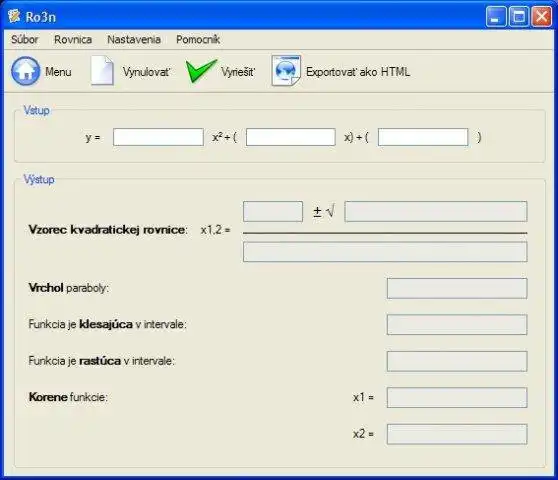Focus the x coefficient input field
The width and height of the screenshot is (558, 480).
point(291,137)
